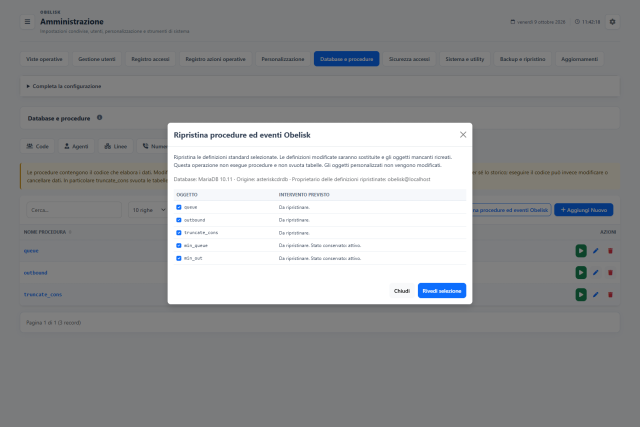Uncheck the outbound checkbox in dialog
640x427 pixels.
tap(179, 220)
